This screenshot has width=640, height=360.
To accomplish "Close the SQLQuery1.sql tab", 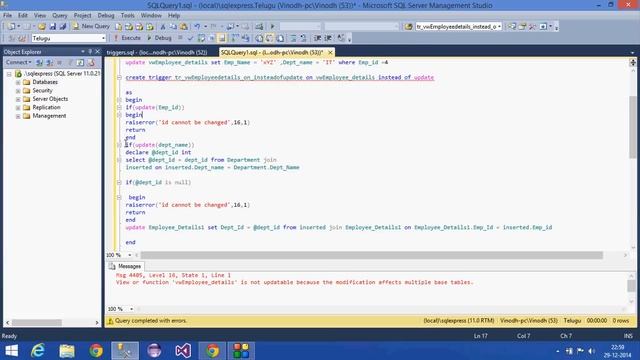I will [x=330, y=53].
